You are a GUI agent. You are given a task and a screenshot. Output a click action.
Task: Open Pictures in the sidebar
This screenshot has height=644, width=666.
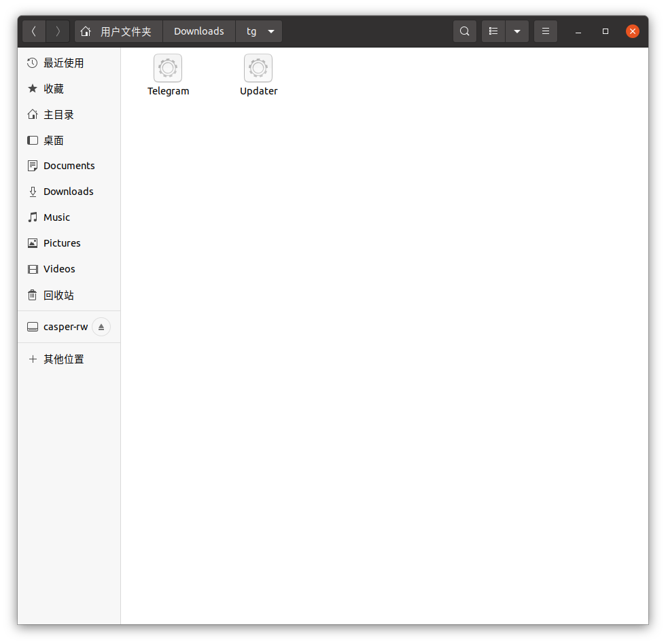pyautogui.click(x=69, y=243)
